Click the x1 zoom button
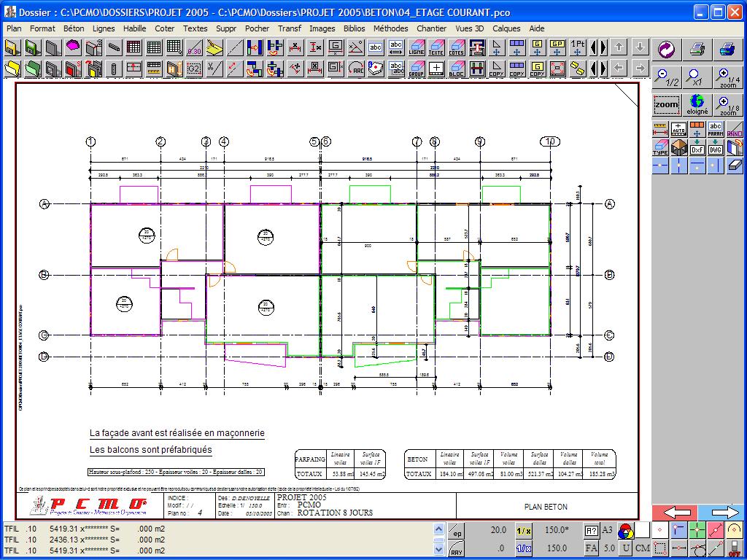 click(697, 77)
